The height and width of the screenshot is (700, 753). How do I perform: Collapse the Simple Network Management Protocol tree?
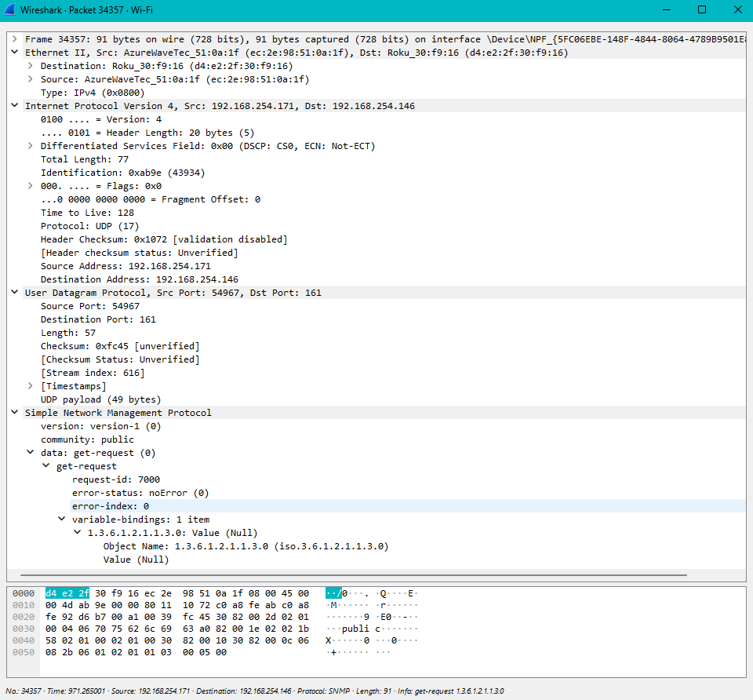pos(14,412)
